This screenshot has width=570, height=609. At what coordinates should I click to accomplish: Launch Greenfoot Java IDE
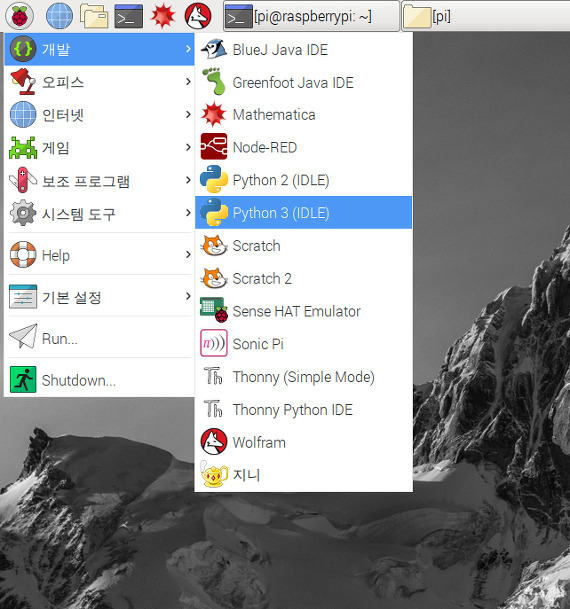tap(303, 82)
